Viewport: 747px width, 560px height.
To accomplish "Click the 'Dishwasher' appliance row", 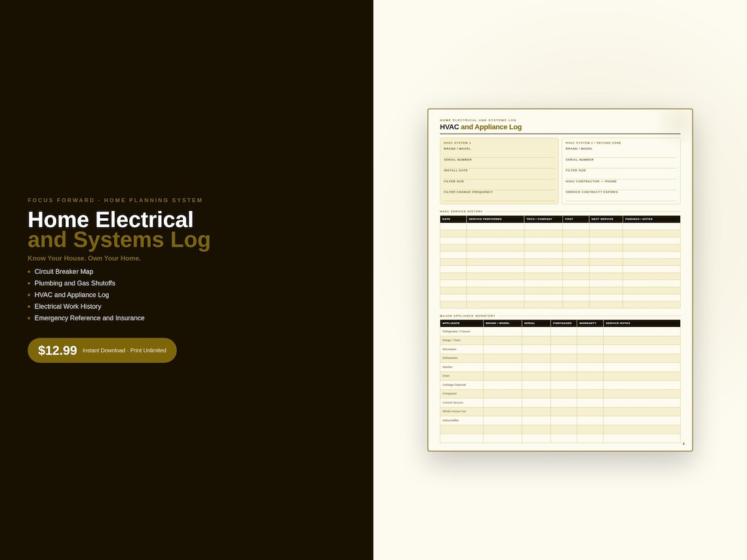I will 560,358.
